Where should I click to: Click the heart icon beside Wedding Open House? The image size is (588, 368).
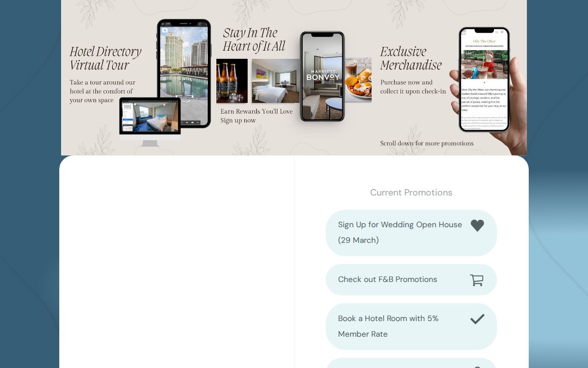click(x=477, y=225)
